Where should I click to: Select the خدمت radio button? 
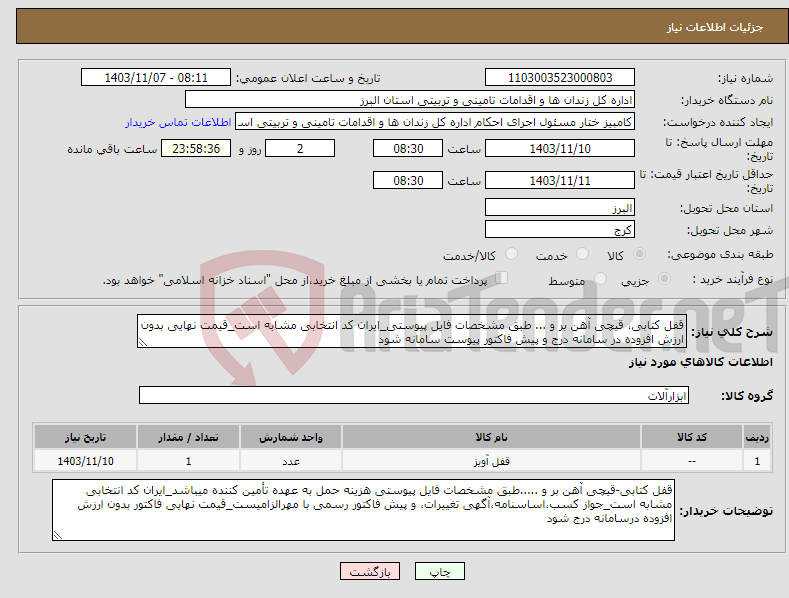[582, 254]
